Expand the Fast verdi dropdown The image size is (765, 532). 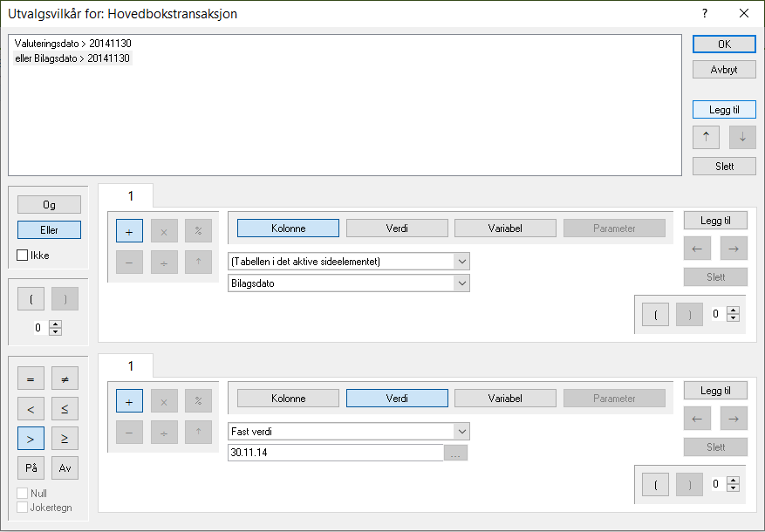tap(461, 432)
